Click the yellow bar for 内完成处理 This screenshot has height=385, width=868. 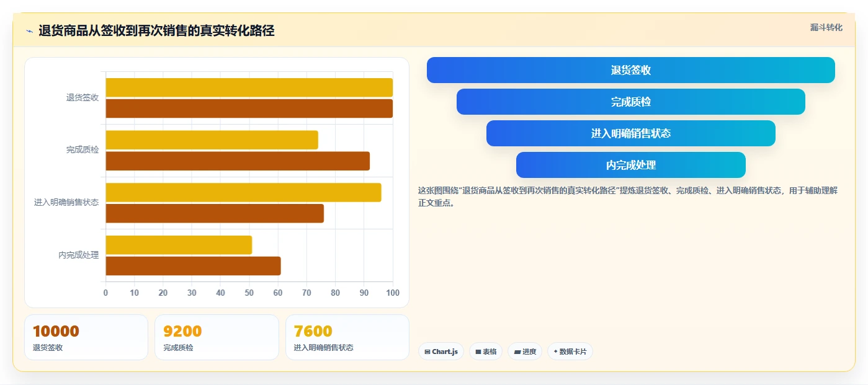pyautogui.click(x=179, y=245)
